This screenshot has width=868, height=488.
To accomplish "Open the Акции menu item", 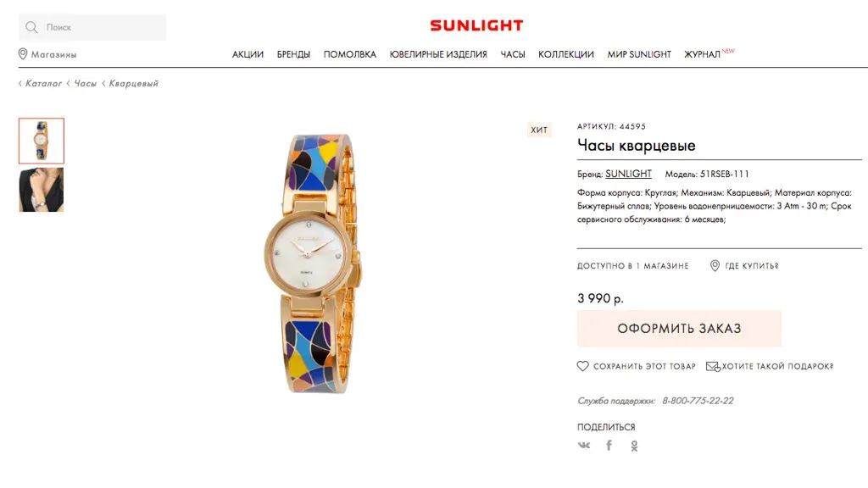I will pos(248,54).
